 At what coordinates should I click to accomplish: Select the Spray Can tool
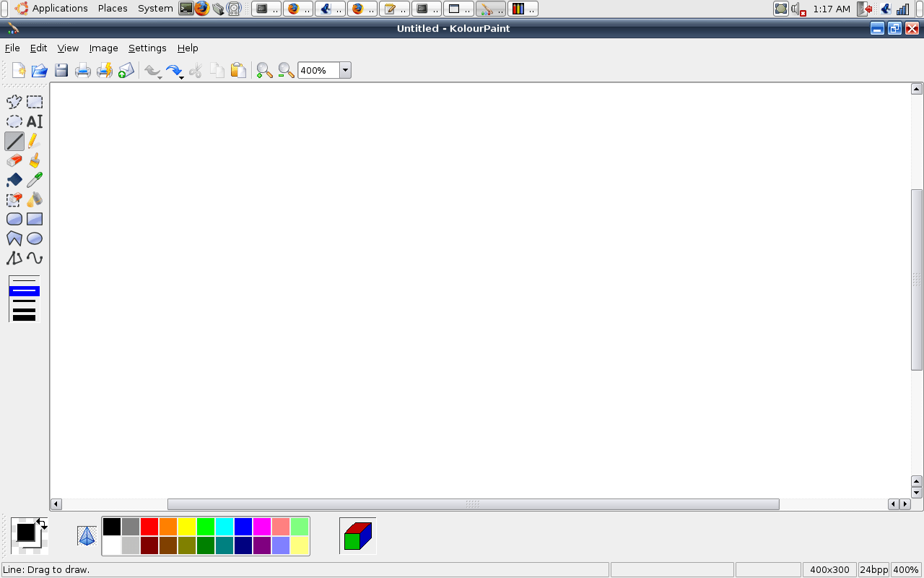tap(34, 199)
